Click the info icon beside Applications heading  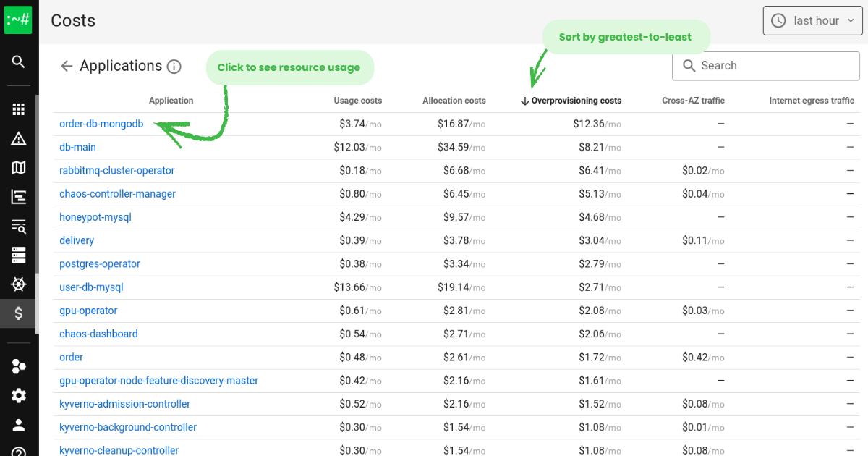(x=174, y=67)
